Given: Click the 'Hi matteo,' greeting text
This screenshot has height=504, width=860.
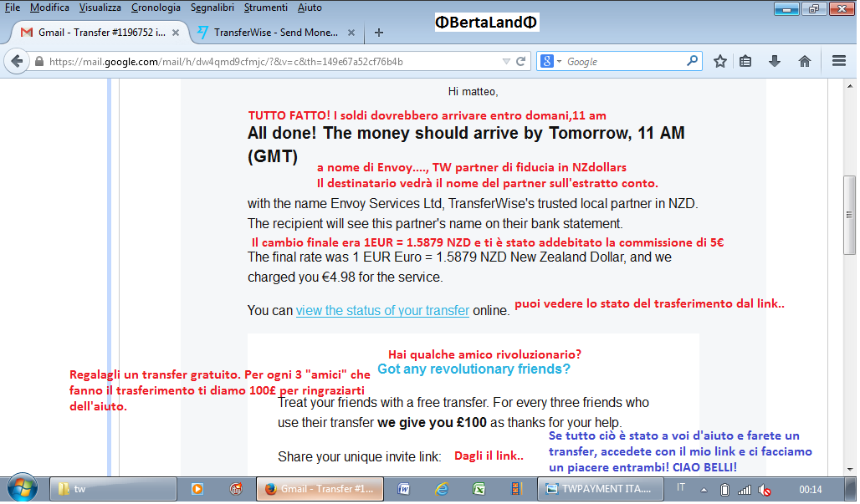Looking at the screenshot, I should coord(473,91).
